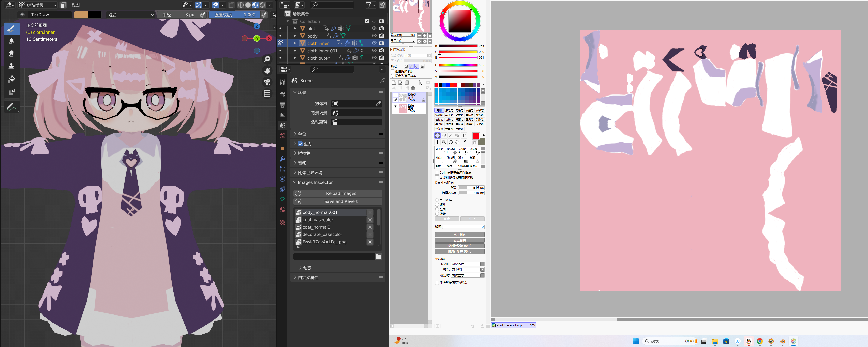
Task: Click the Reload Images button
Action: pos(338,193)
